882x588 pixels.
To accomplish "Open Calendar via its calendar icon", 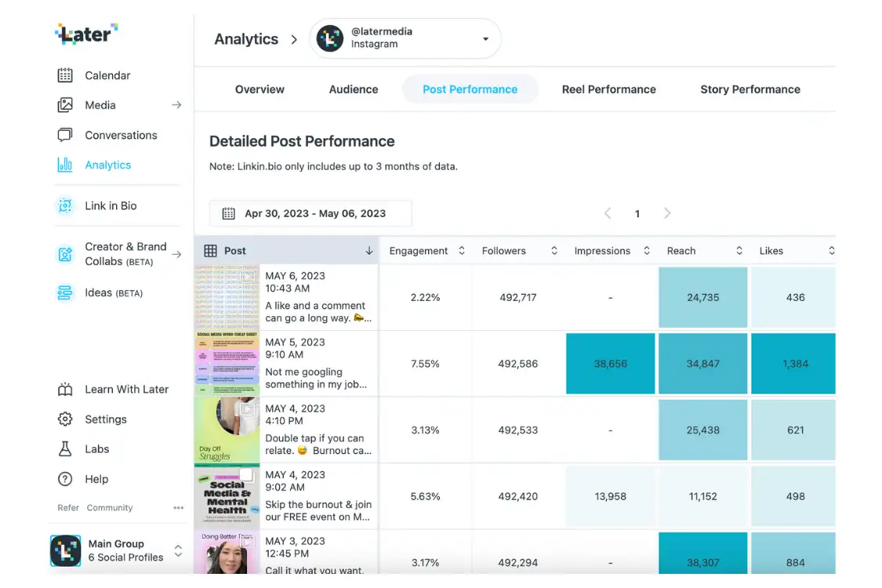I will click(x=65, y=75).
